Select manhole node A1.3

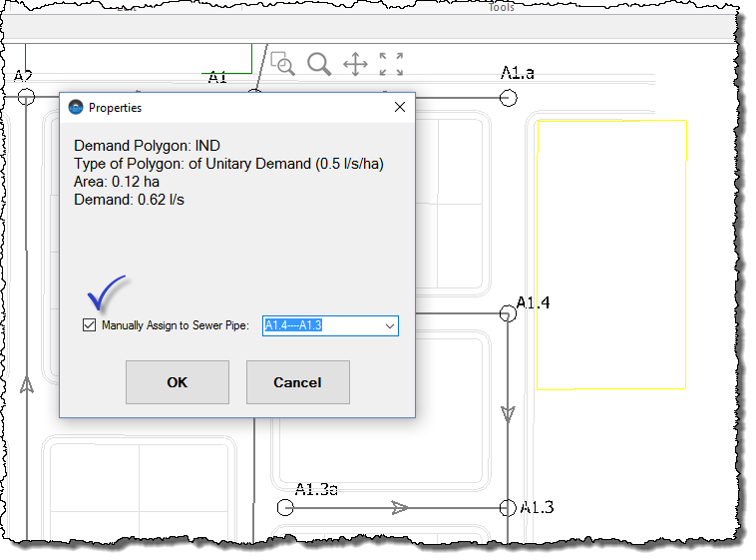(508, 508)
